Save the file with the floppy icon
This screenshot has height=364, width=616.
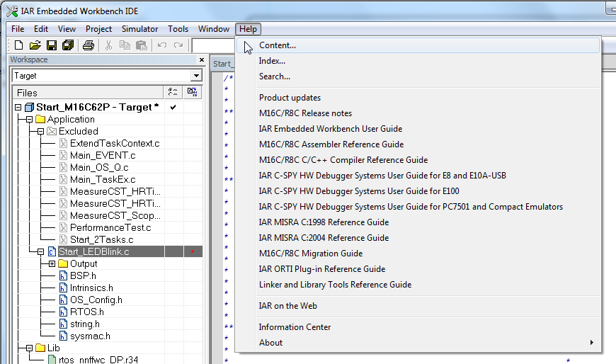click(x=52, y=45)
